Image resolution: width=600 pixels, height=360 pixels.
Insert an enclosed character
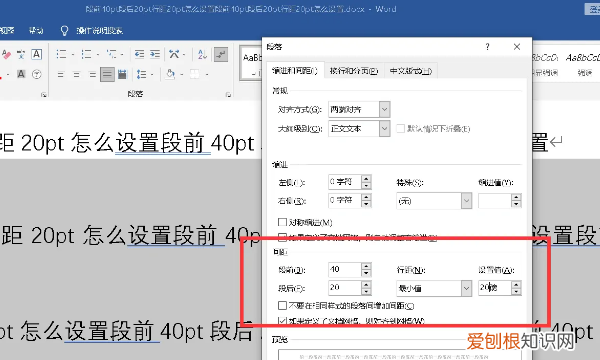point(36,74)
